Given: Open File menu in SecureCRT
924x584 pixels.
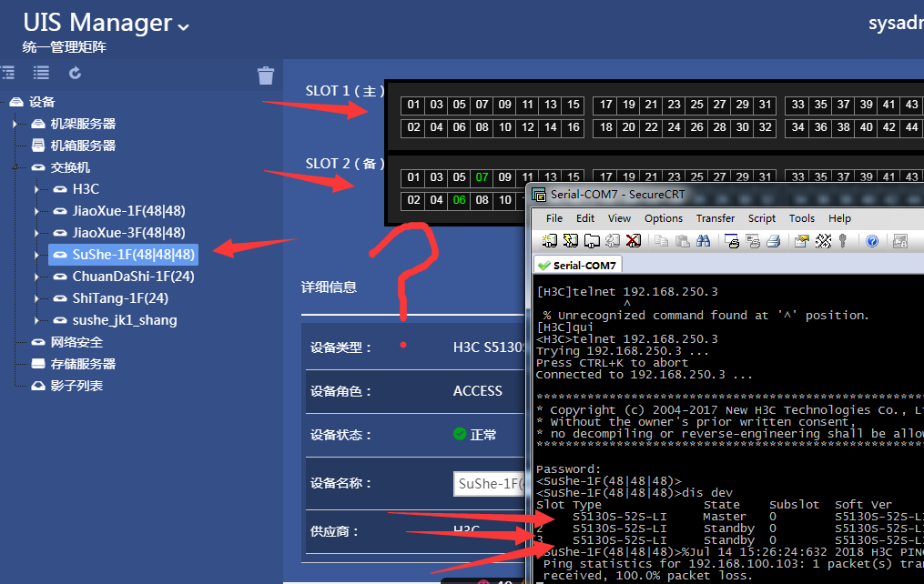Looking at the screenshot, I should [553, 218].
